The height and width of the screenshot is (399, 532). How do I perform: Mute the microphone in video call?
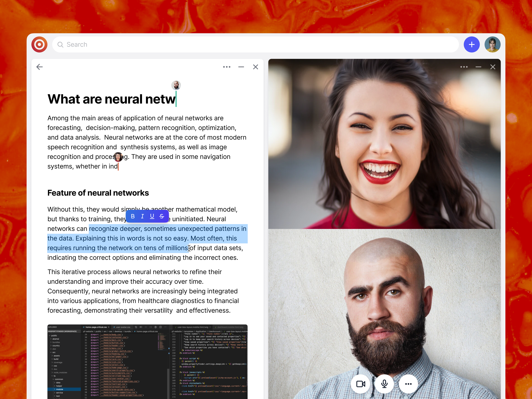click(384, 384)
